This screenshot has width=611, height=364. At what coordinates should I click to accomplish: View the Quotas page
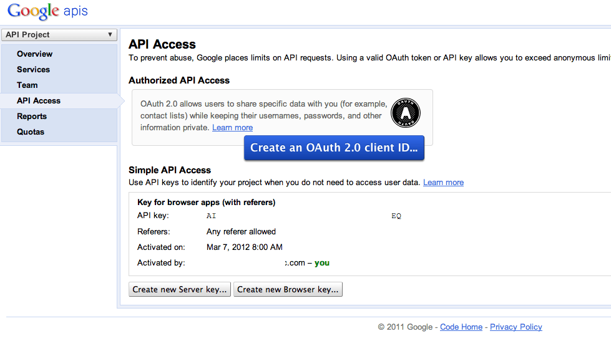pyautogui.click(x=31, y=132)
